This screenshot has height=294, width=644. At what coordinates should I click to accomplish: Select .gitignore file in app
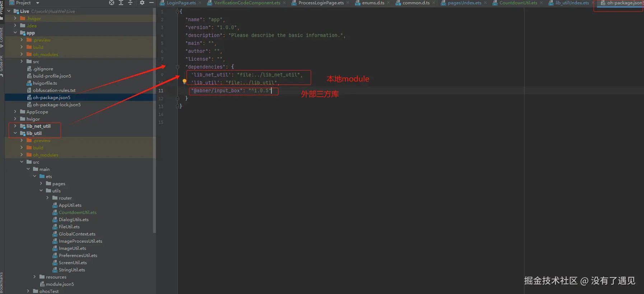point(43,69)
